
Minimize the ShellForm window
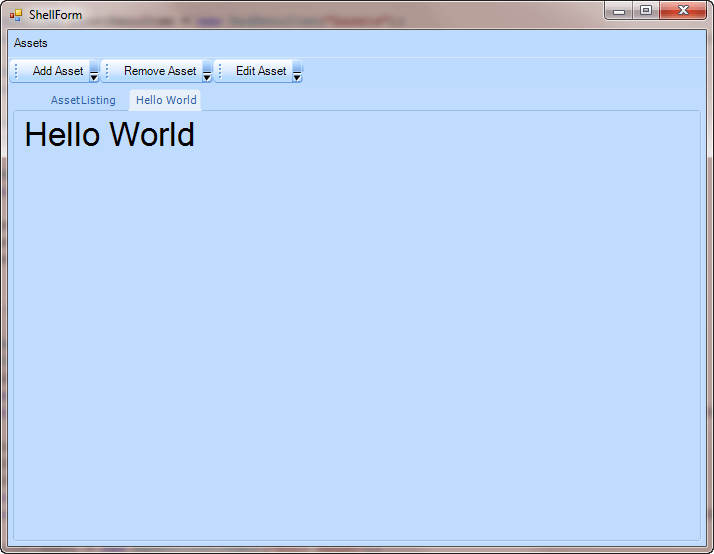coord(618,10)
